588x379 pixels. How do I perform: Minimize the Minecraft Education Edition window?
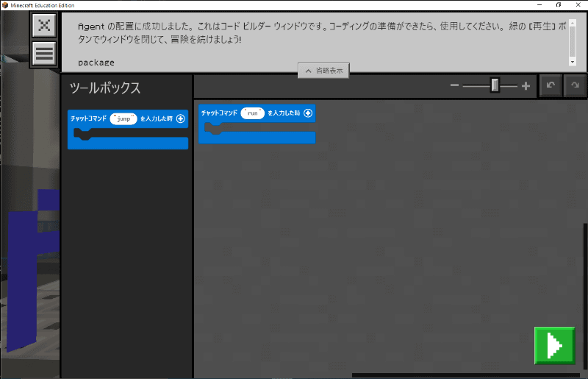click(539, 5)
